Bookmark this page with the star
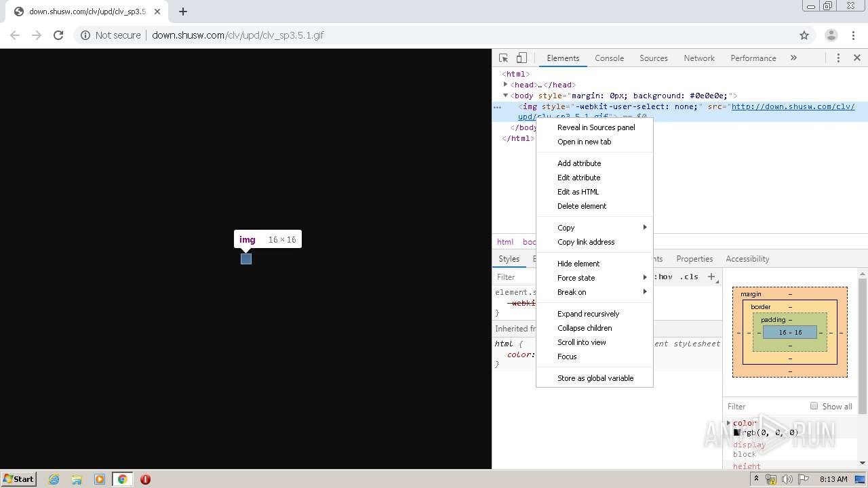This screenshot has height=488, width=868. [804, 35]
